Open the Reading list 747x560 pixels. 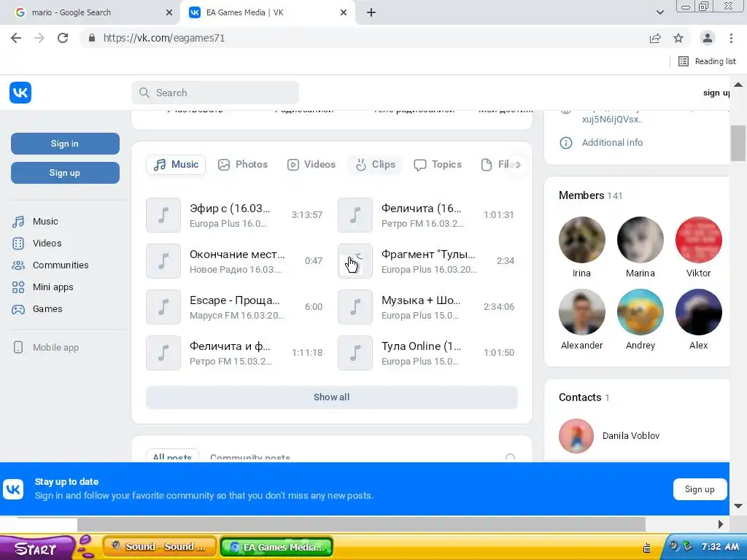click(x=707, y=61)
